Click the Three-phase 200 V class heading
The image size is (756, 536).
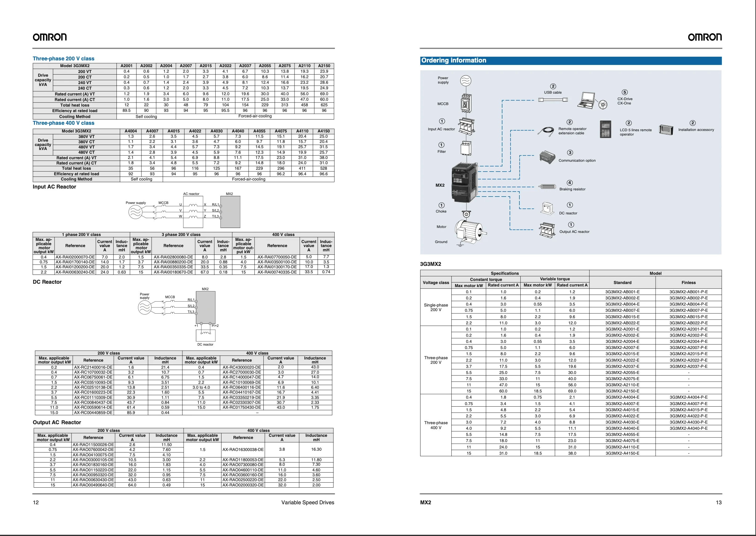63,59
